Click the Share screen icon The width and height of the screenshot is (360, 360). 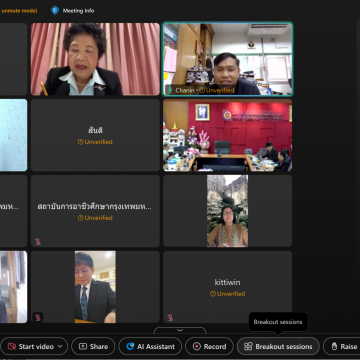83,346
